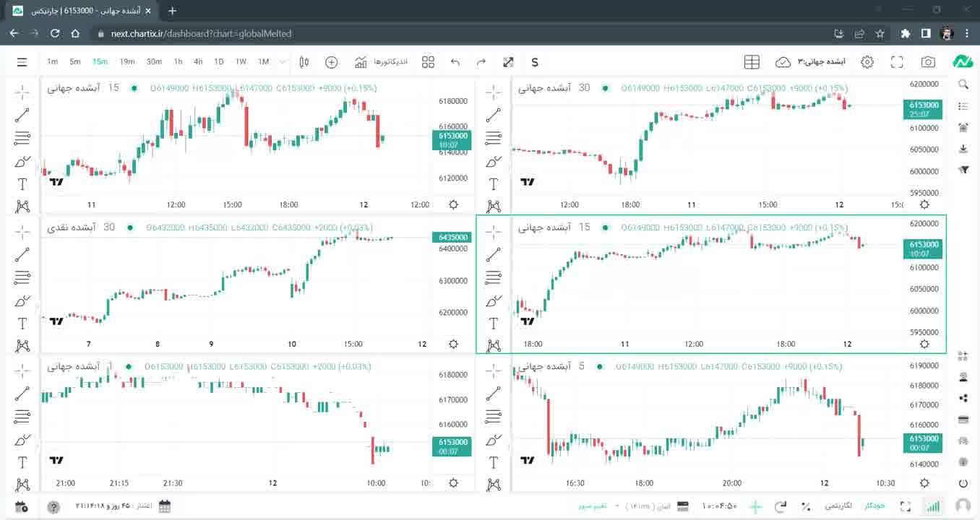Click the تغییر سرور change server link
Image resolution: width=980 pixels, height=520 pixels.
(x=592, y=506)
